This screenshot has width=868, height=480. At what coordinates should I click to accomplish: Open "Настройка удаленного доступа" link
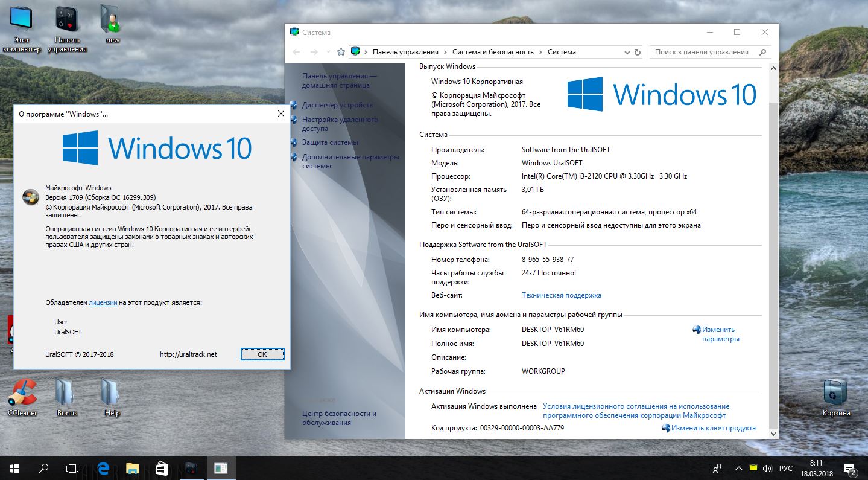[340, 124]
